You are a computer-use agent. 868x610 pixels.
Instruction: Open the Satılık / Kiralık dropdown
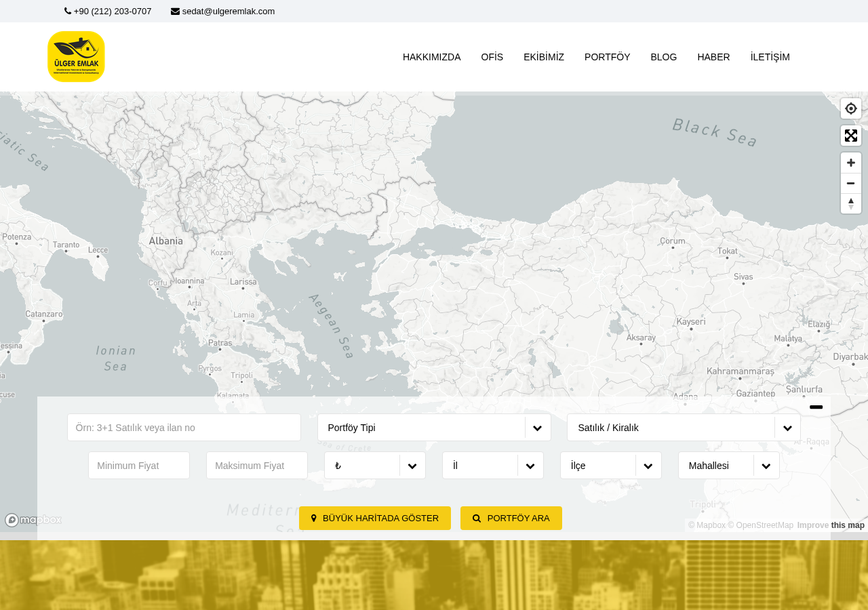684,428
